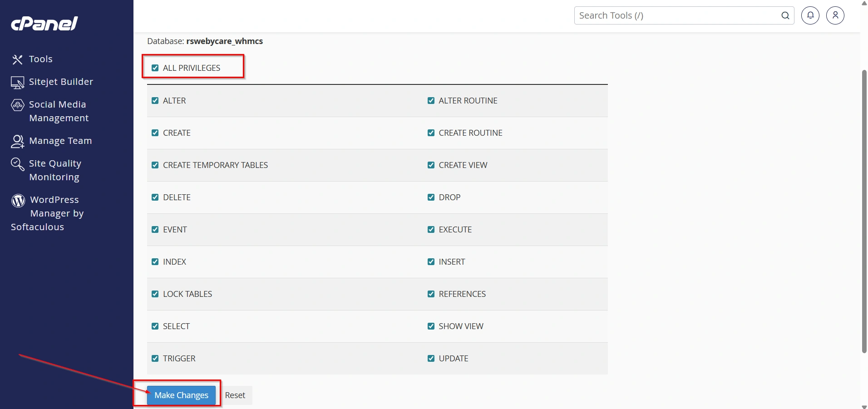This screenshot has height=409, width=868.
Task: Uncheck the DELETE privilege
Action: point(155,197)
